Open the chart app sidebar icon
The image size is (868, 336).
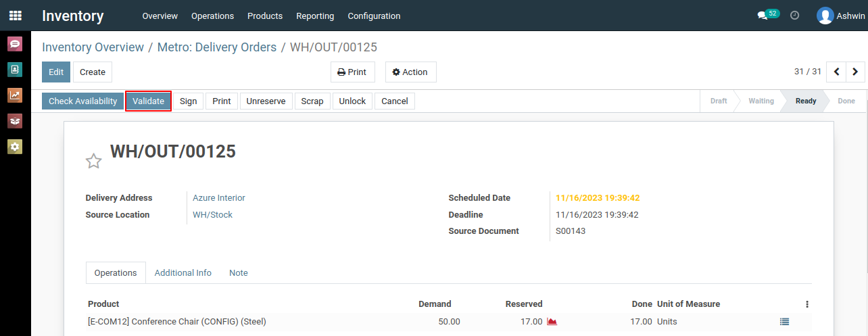tap(15, 95)
